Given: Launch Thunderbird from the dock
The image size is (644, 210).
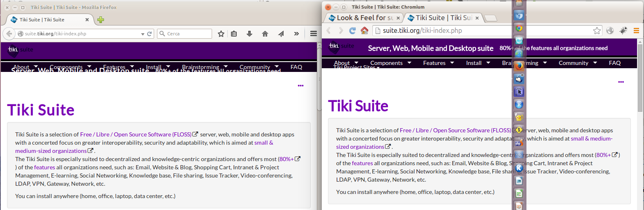Looking at the screenshot, I should click(519, 79).
